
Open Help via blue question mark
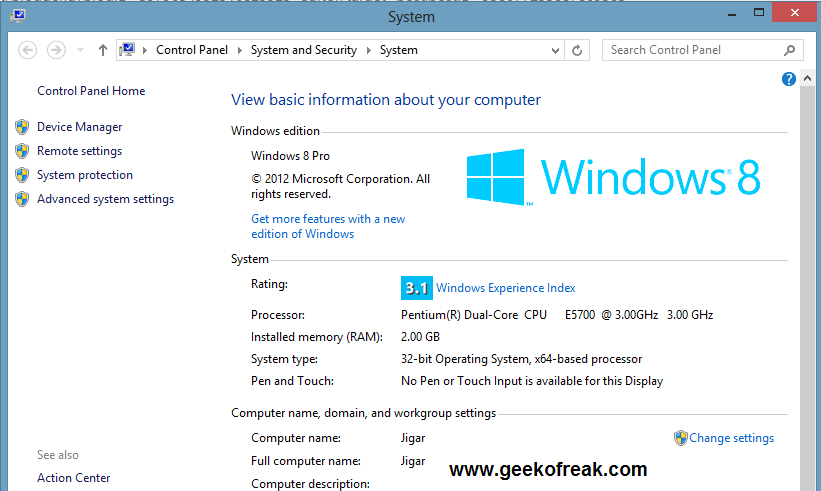pyautogui.click(x=789, y=79)
